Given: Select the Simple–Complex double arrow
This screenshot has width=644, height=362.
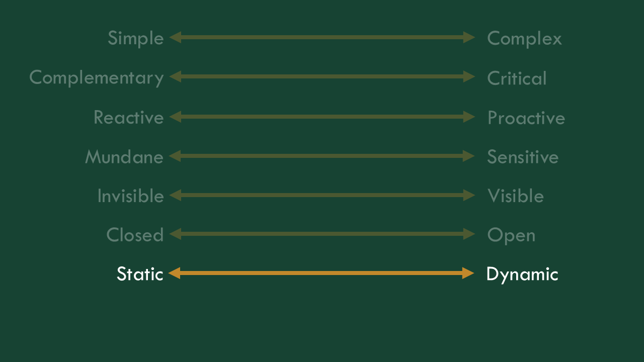Looking at the screenshot, I should click(x=321, y=37).
